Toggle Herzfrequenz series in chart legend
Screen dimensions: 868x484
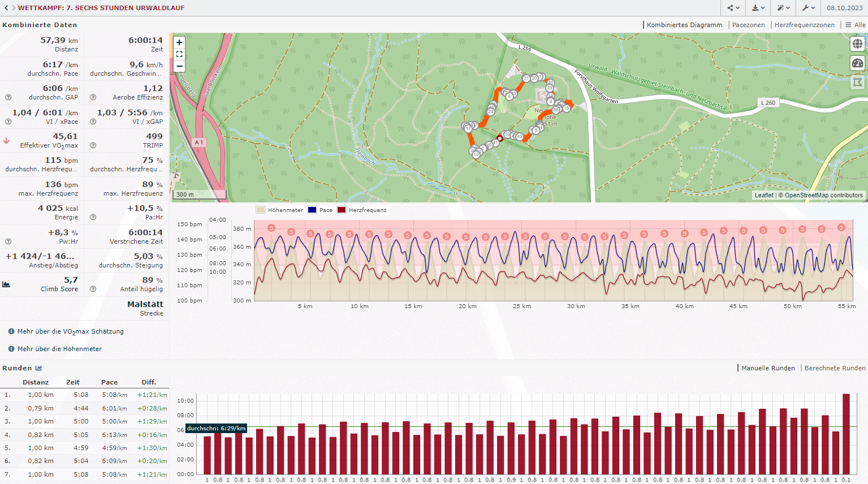(362, 210)
